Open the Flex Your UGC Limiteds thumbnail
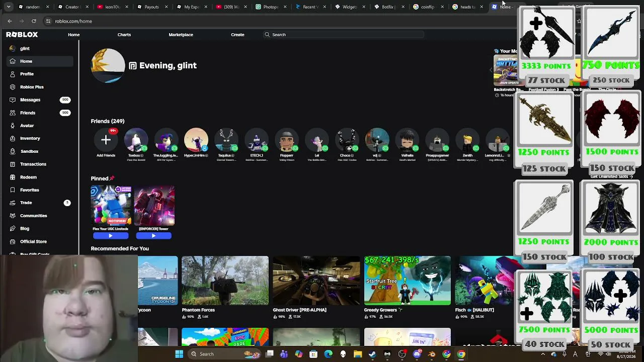Image resolution: width=644 pixels, height=362 pixels. 111,205
